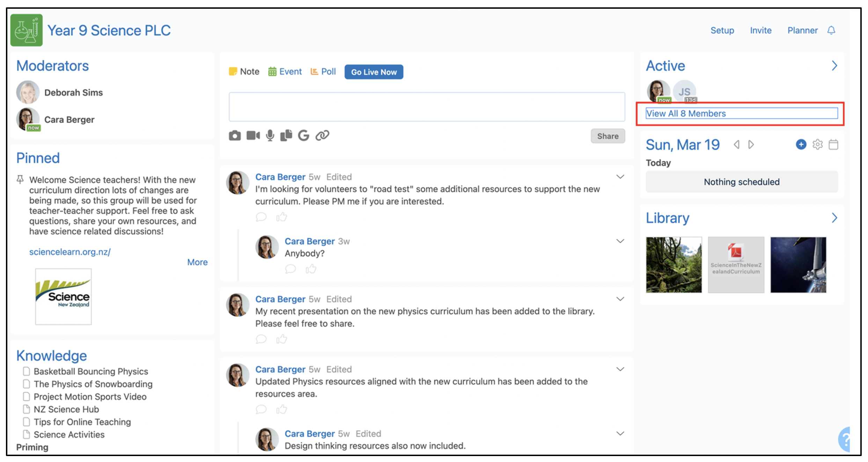Click the link chain attachment icon
The width and height of the screenshot is (868, 462).
point(322,135)
